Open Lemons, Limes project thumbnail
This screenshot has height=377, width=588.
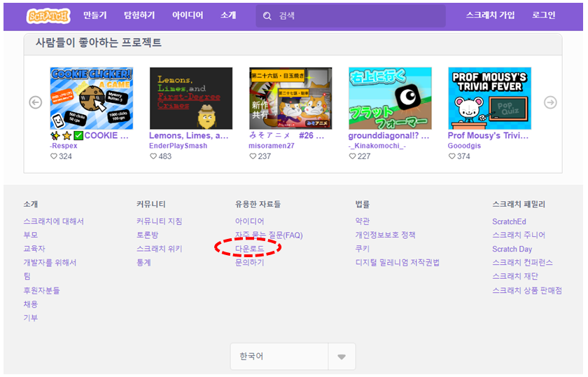(191, 98)
